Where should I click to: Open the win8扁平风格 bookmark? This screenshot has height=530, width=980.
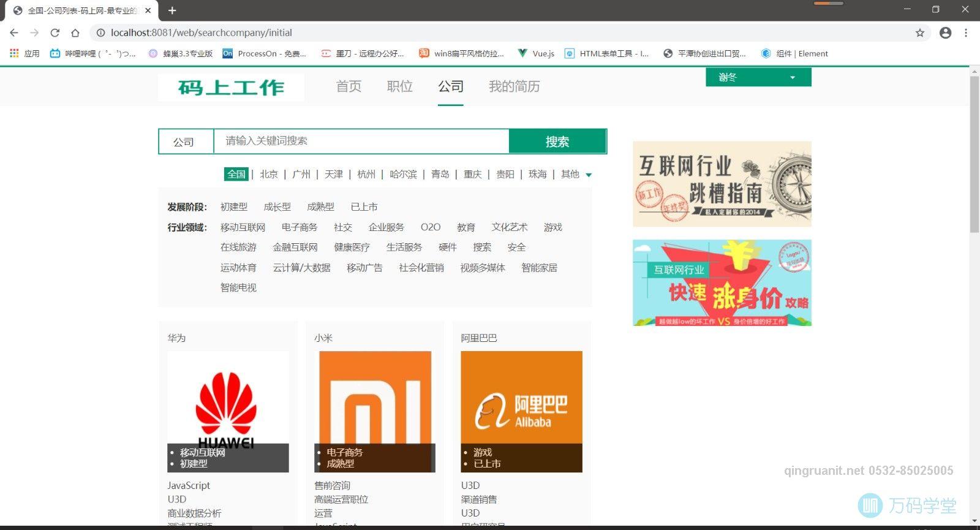461,53
